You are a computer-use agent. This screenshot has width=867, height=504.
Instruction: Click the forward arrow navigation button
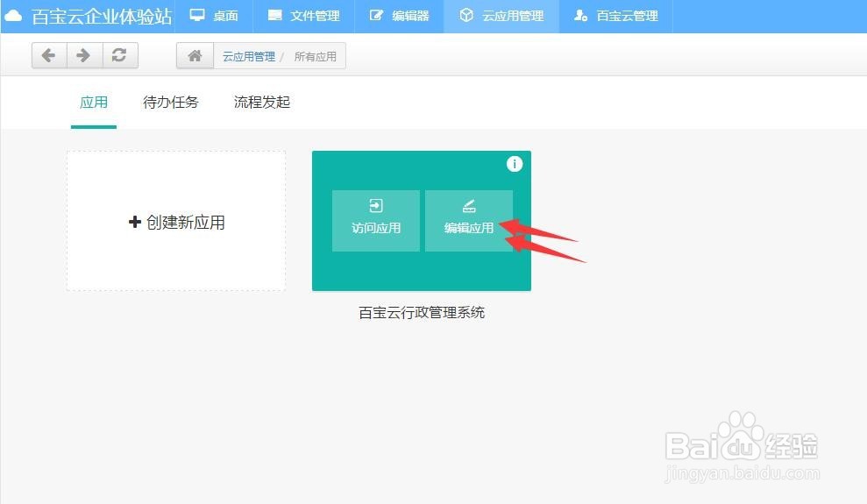click(84, 55)
